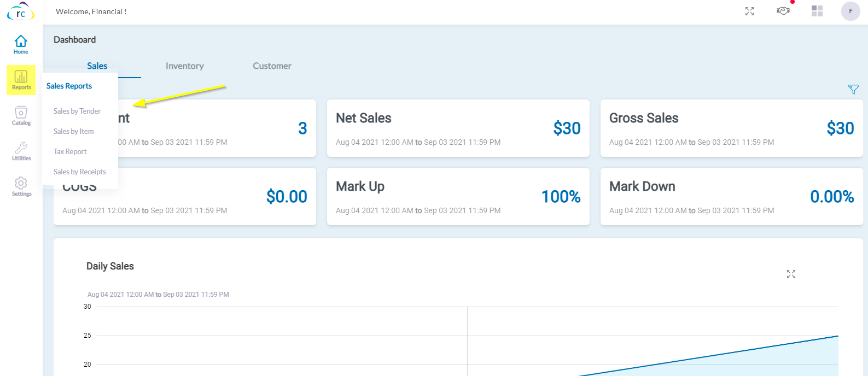Go to Home in sidebar

(21, 44)
